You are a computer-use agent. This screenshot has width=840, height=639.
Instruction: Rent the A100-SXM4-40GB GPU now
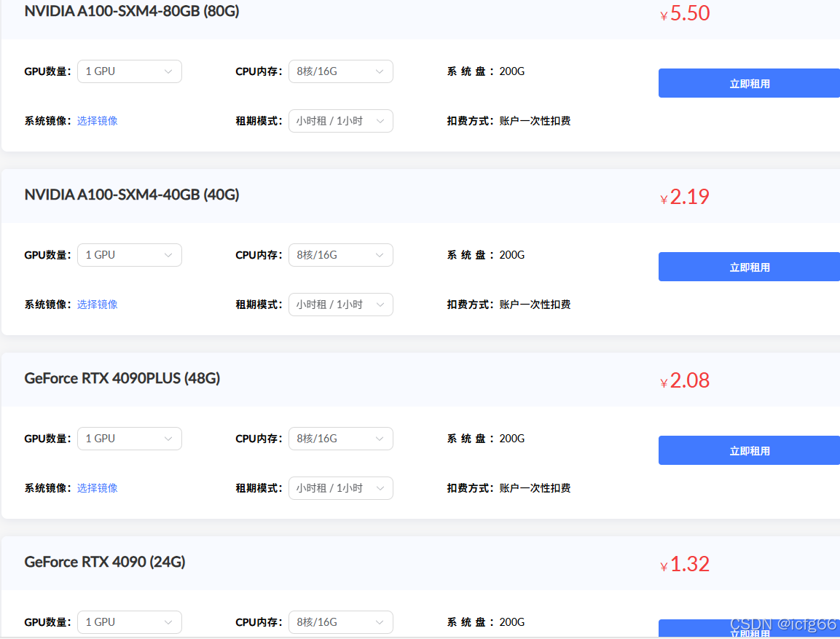749,267
